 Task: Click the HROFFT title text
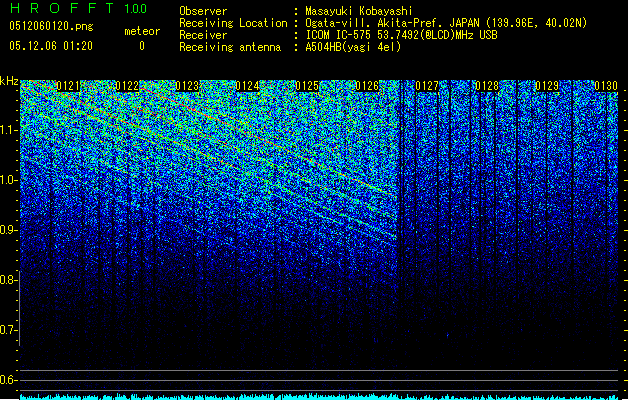62,8
